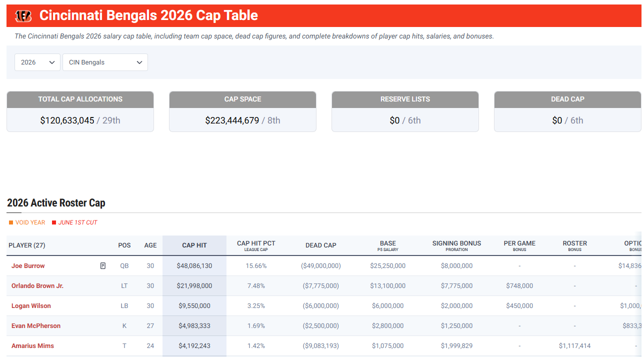Open Joe Burrow player link
Image resolution: width=644 pixels, height=357 pixels.
[28, 266]
